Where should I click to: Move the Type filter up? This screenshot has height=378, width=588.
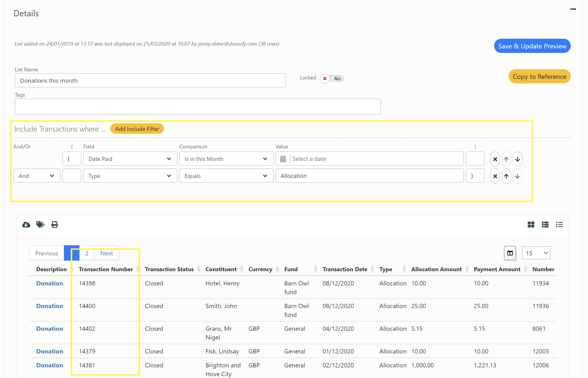(x=506, y=176)
